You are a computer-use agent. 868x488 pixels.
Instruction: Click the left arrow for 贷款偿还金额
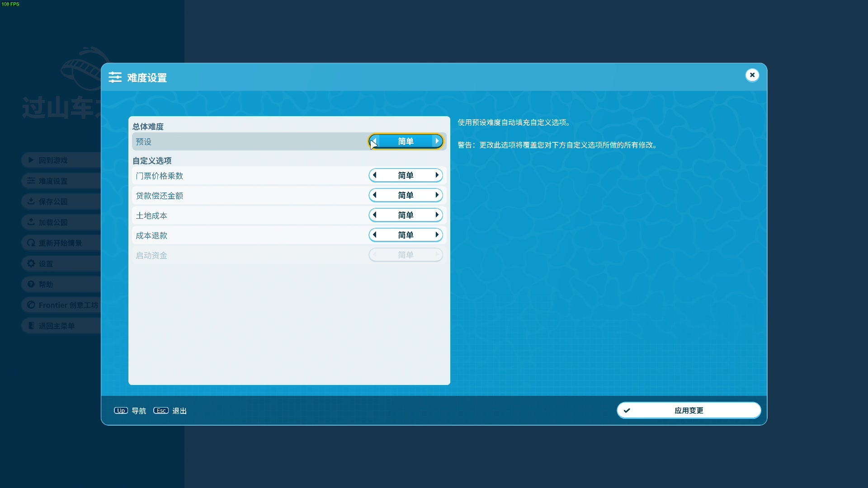(x=374, y=195)
